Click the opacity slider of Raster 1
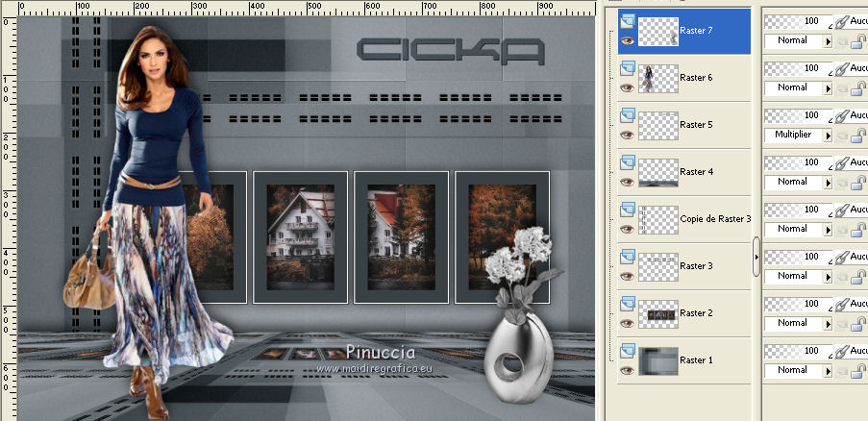 pyautogui.click(x=798, y=351)
